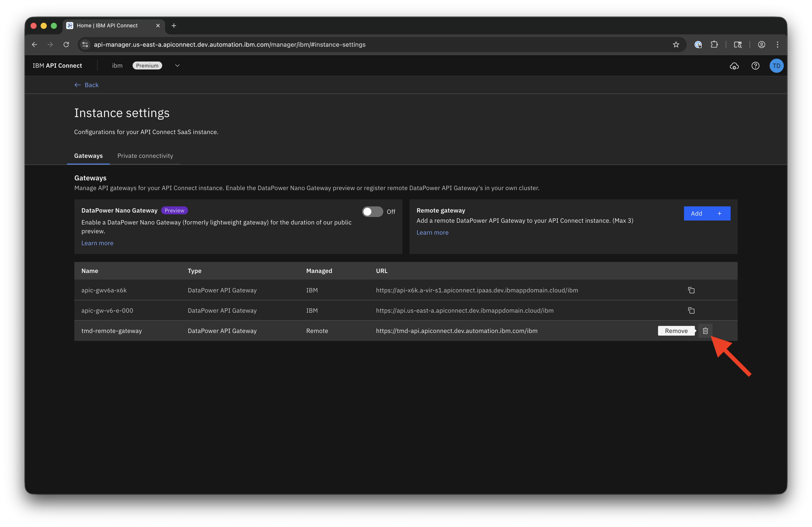Click the browser address bar URL
812x527 pixels.
click(229, 45)
